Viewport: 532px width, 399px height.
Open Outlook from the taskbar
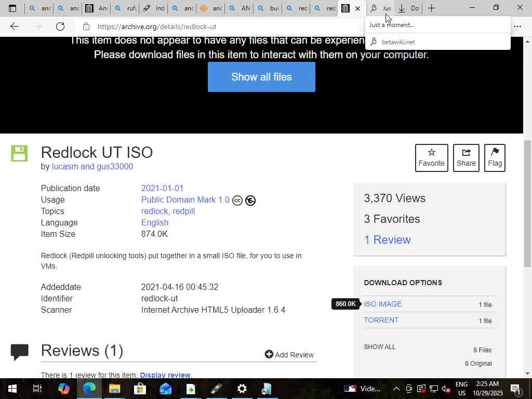click(x=166, y=389)
